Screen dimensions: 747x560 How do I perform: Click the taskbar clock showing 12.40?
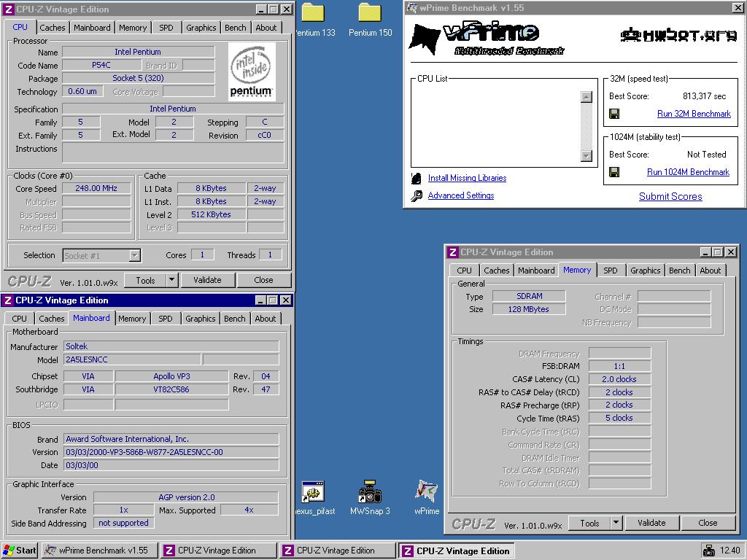[x=730, y=551]
